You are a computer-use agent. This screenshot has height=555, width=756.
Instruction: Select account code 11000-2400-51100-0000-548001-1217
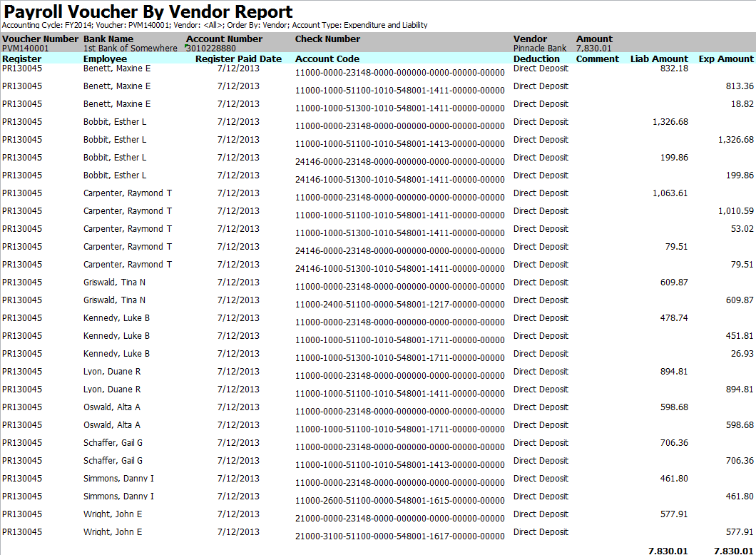pos(399,305)
